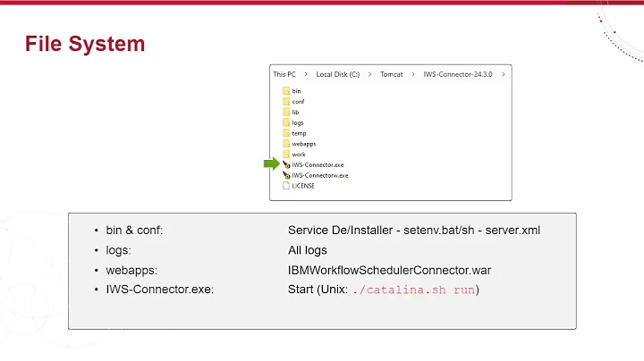Click the IBMWorkflowSchedulerConnector.war text
Viewport: 644px width, 361px height.
(x=389, y=271)
